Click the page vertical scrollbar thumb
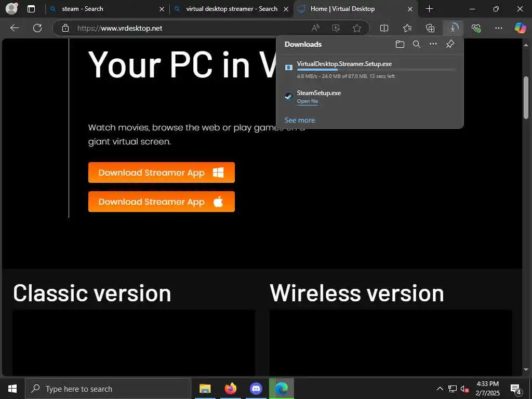Screen dimensions: 532x399 tap(526, 98)
